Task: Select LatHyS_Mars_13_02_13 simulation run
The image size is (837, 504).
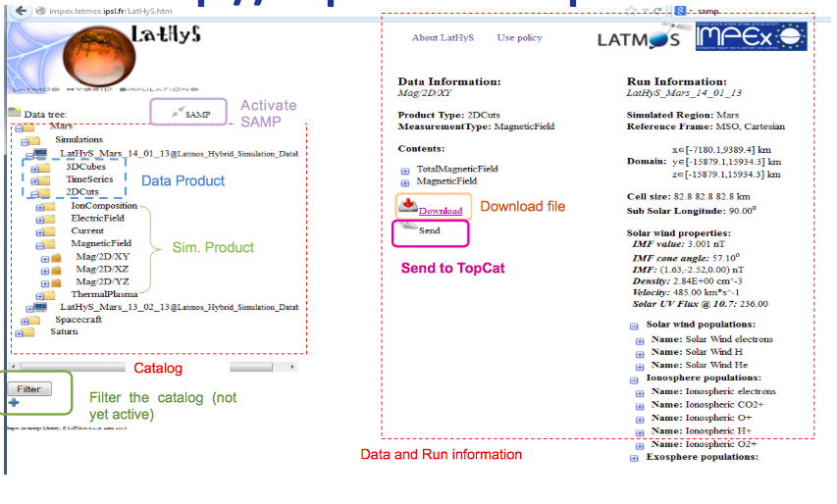Action: click(179, 307)
